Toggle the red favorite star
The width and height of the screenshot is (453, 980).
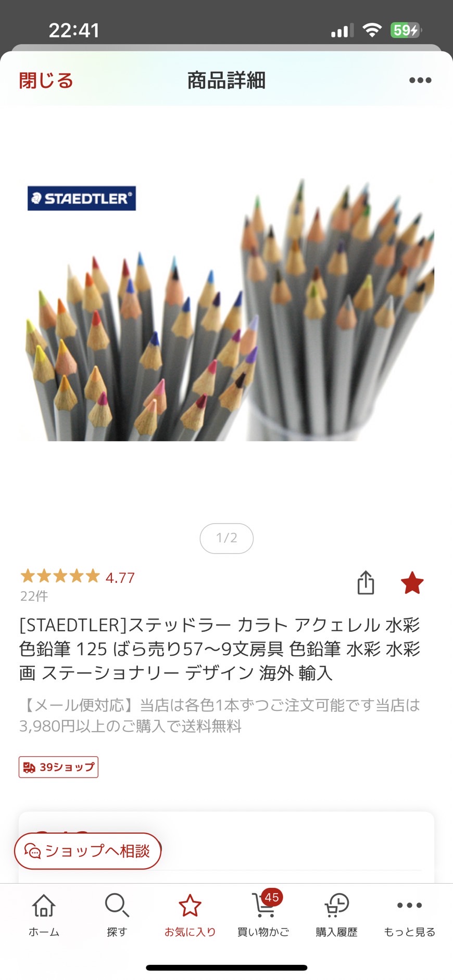pyautogui.click(x=412, y=582)
